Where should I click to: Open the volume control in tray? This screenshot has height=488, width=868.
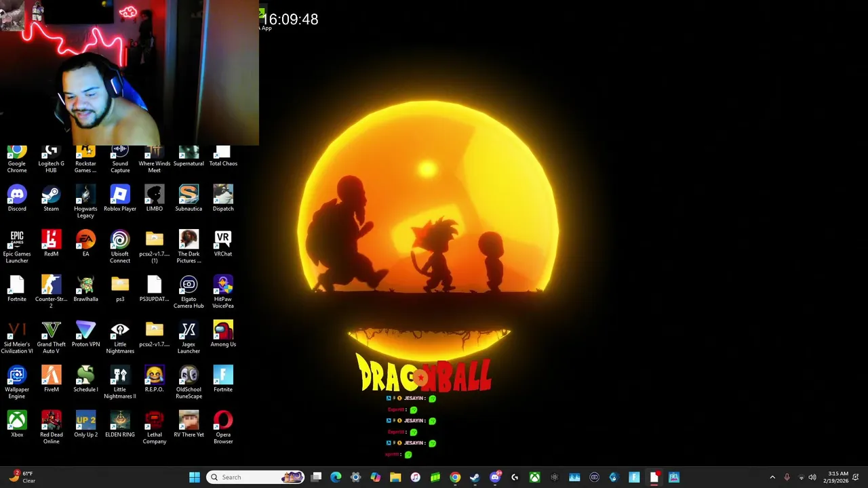tap(812, 477)
